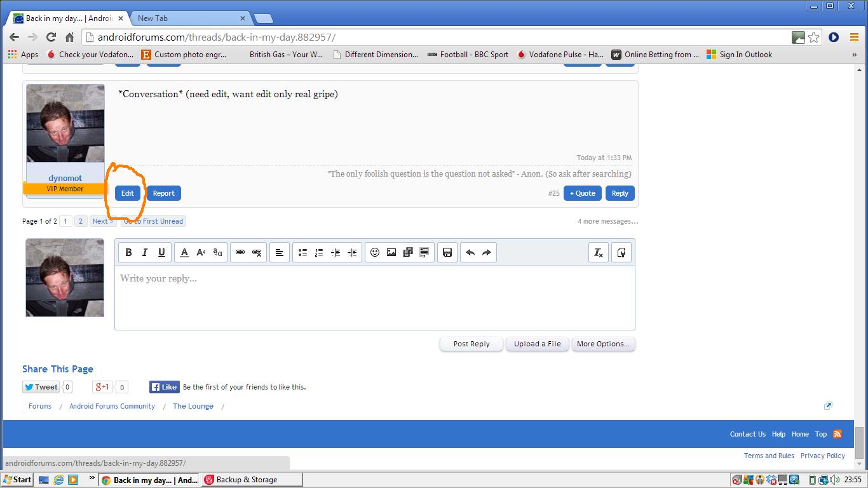Insert a link with the link icon

pyautogui.click(x=240, y=252)
